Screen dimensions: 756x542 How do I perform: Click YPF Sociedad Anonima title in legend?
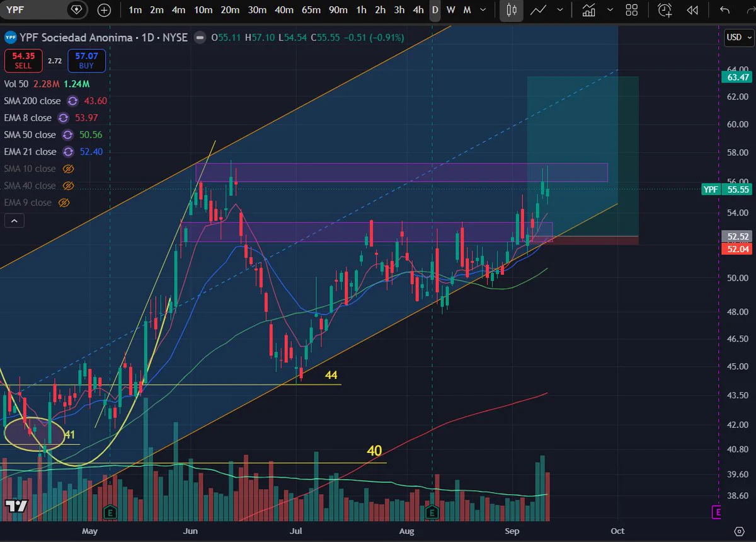tap(76, 38)
